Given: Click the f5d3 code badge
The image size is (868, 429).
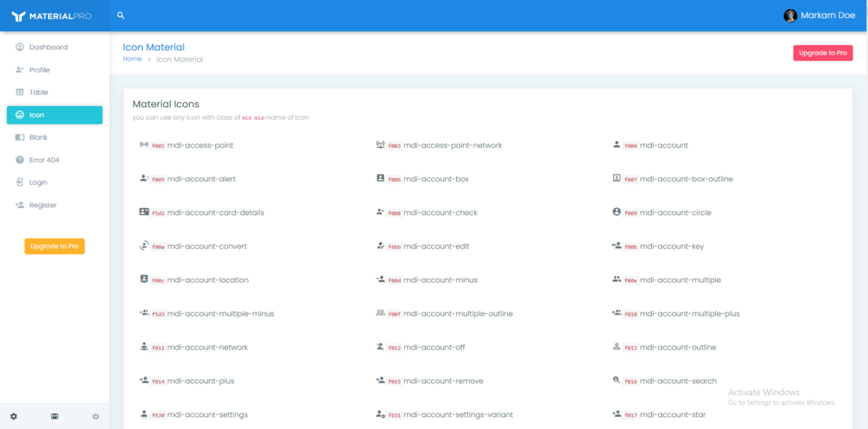Looking at the screenshot, I should [158, 314].
